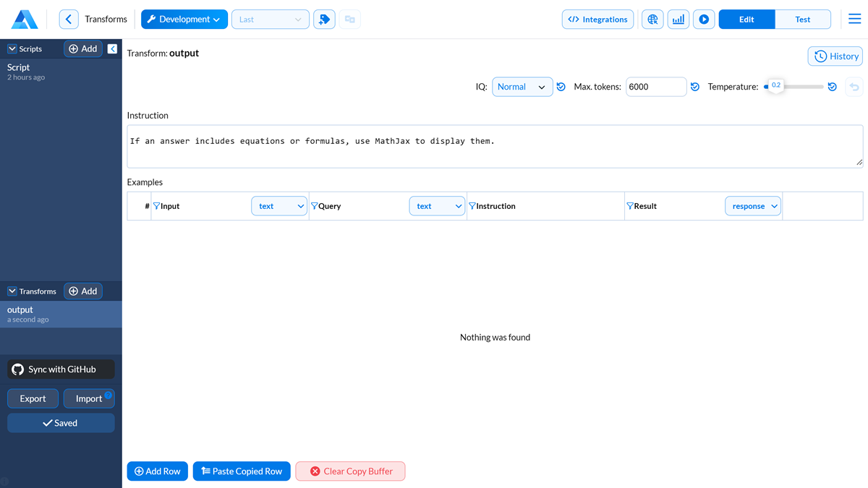The height and width of the screenshot is (488, 868).
Task: Click into the Instruction text area
Action: 495,147
